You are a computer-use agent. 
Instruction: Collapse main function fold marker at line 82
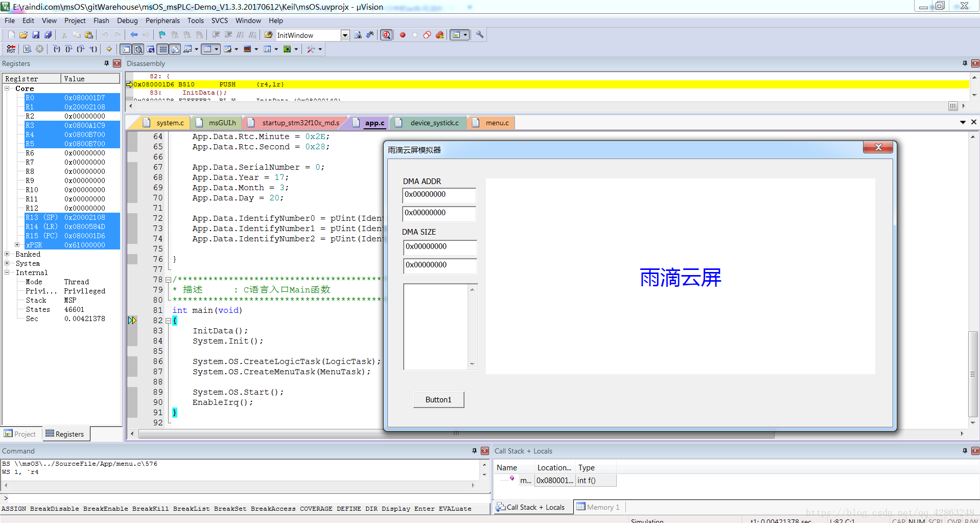tap(168, 321)
